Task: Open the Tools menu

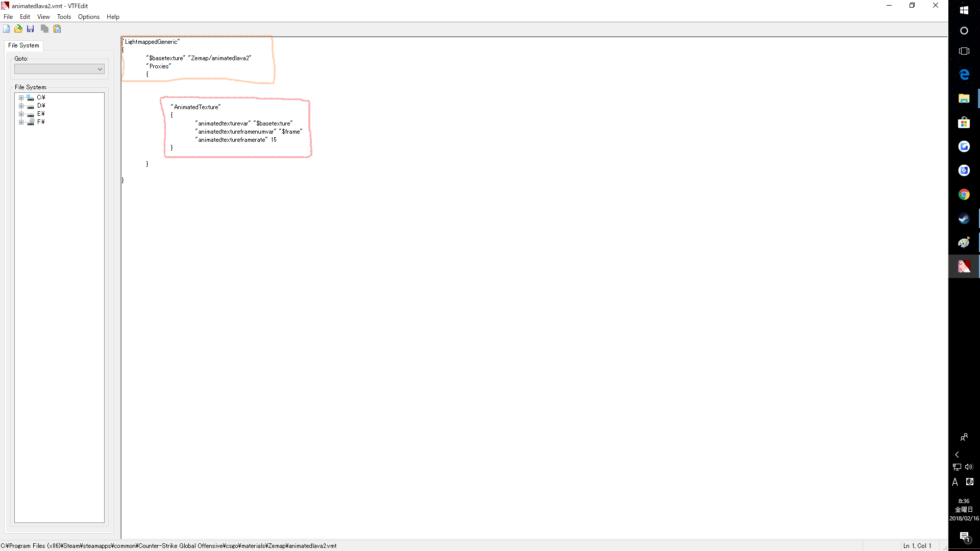Action: tap(64, 17)
